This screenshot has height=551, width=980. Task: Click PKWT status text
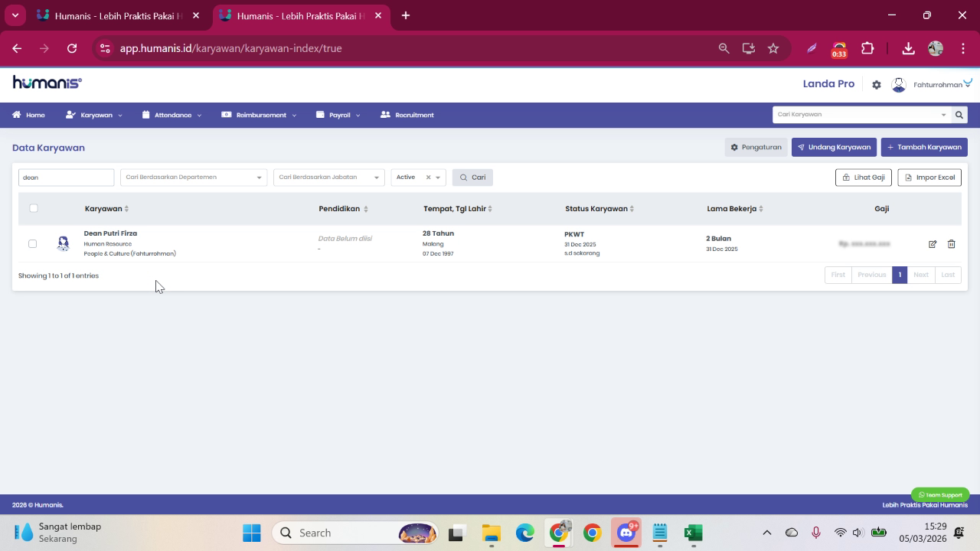574,234
